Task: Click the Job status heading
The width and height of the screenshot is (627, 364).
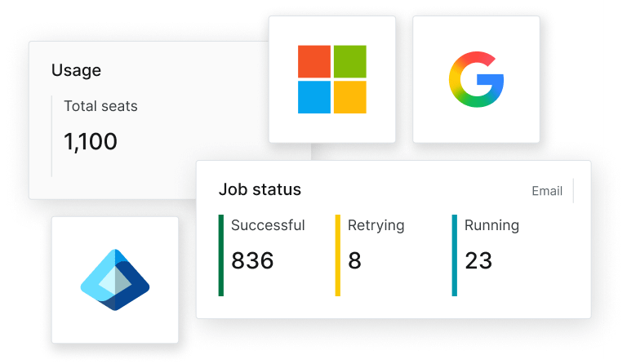Action: pyautogui.click(x=260, y=189)
